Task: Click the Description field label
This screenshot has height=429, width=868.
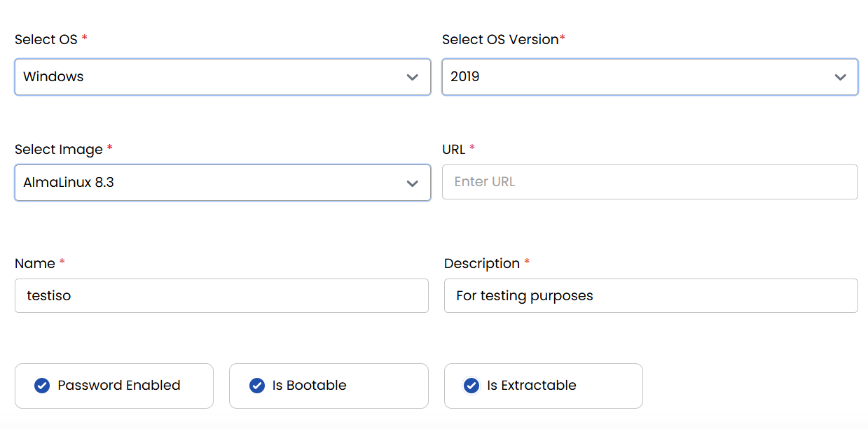Action: pyautogui.click(x=482, y=264)
